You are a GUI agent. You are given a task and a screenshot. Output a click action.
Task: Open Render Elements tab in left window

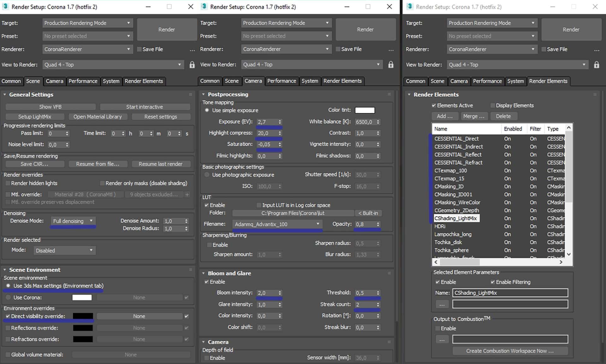point(144,81)
